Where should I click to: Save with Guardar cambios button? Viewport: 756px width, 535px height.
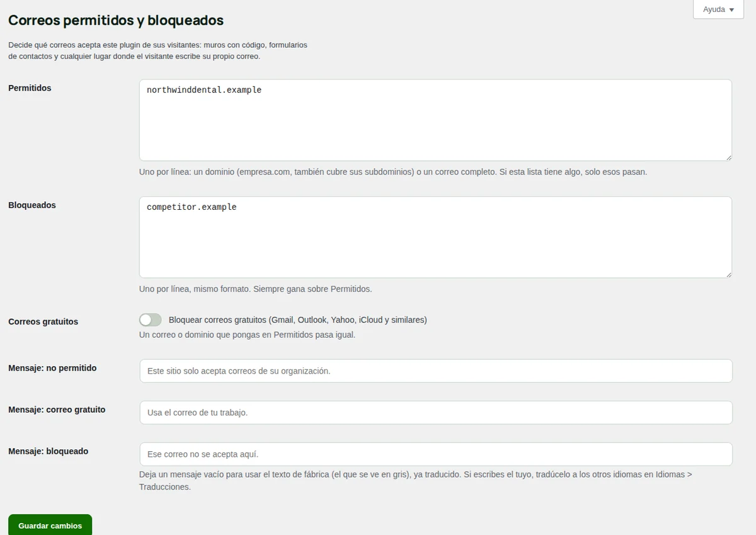pyautogui.click(x=50, y=525)
